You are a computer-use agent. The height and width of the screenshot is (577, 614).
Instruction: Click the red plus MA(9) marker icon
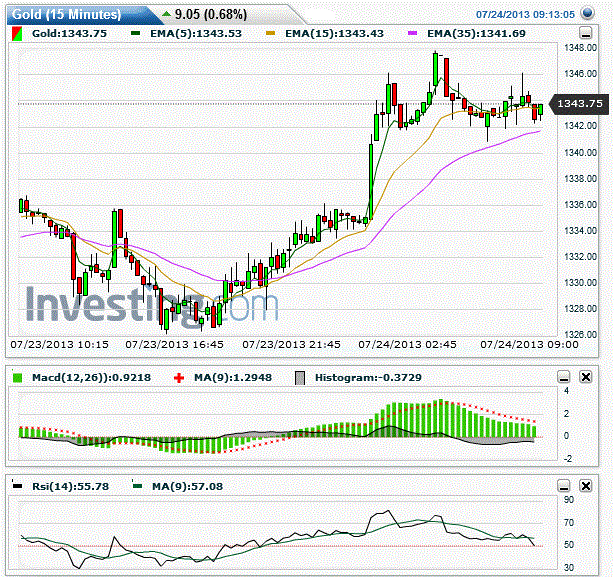179,378
